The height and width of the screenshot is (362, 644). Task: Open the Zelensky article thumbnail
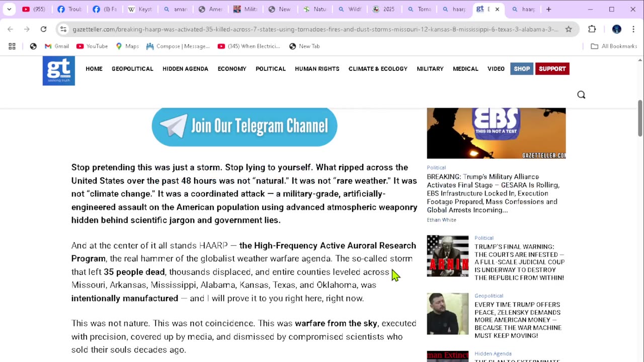tap(448, 314)
